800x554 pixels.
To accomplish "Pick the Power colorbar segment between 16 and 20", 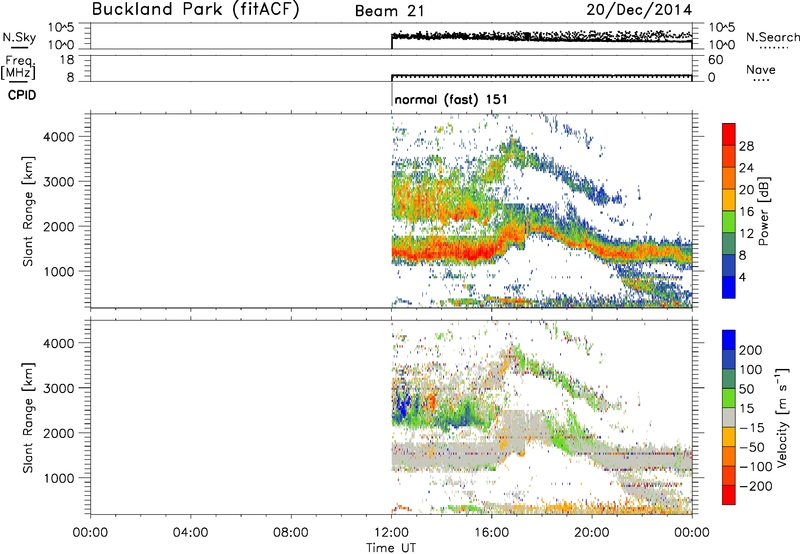I will point(729,200).
